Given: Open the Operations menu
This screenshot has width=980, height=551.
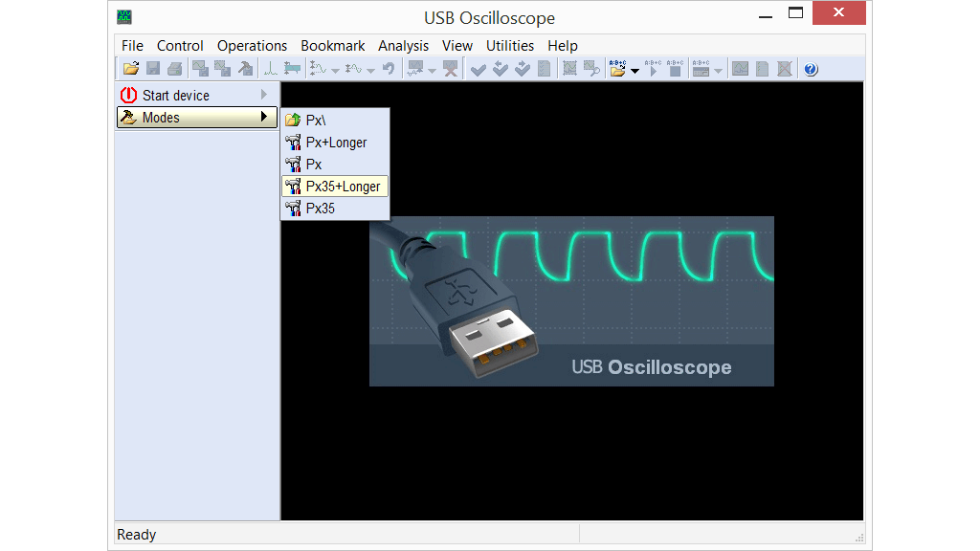Looking at the screenshot, I should pos(252,46).
